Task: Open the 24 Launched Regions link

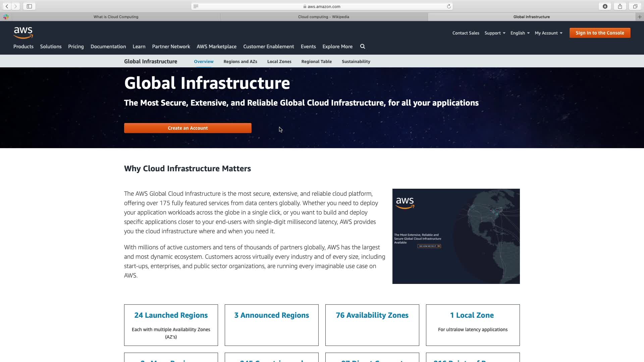Action: [x=171, y=315]
